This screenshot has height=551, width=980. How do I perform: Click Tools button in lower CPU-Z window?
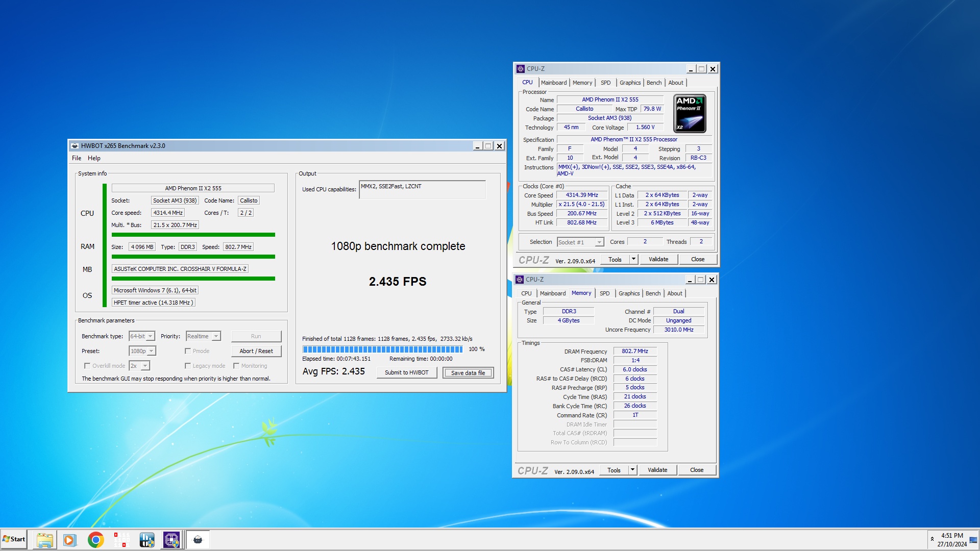click(614, 470)
